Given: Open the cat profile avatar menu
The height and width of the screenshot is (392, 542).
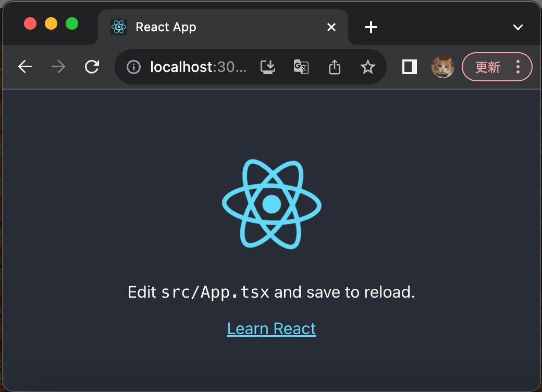Looking at the screenshot, I should pyautogui.click(x=443, y=67).
